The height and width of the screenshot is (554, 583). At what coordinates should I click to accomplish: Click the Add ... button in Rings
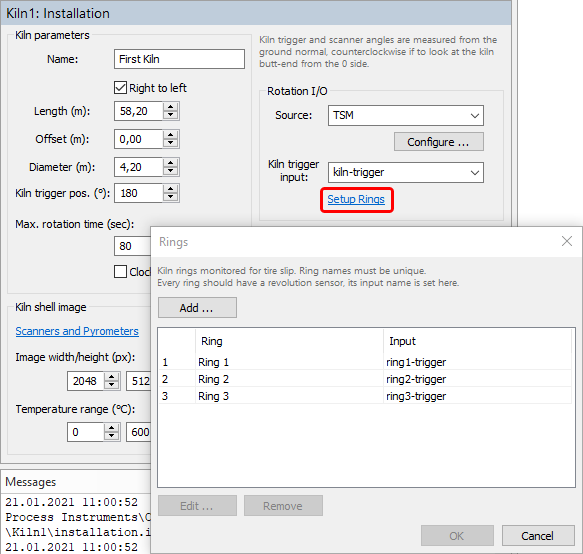point(197,308)
